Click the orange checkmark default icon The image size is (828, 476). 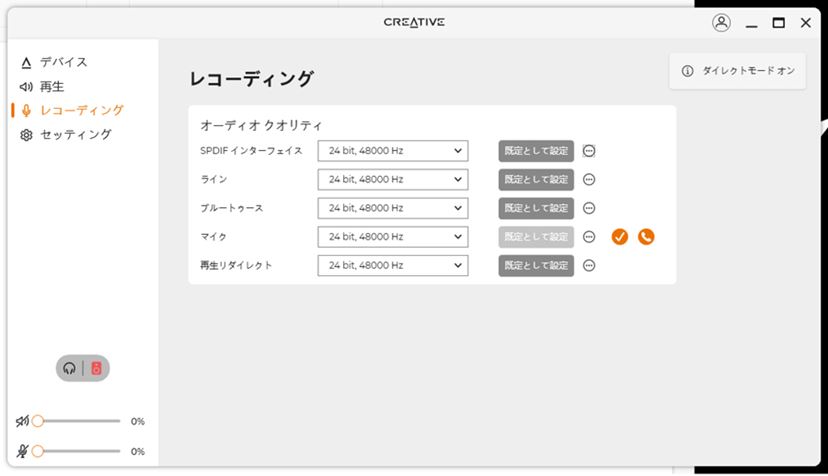point(620,237)
